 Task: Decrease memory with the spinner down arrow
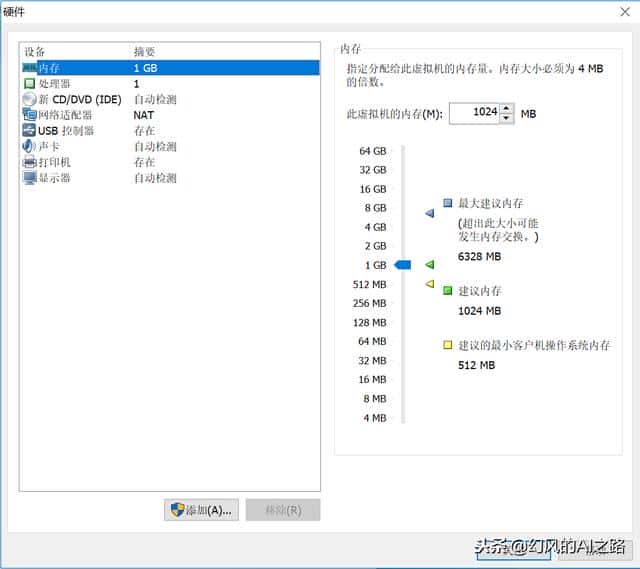506,118
